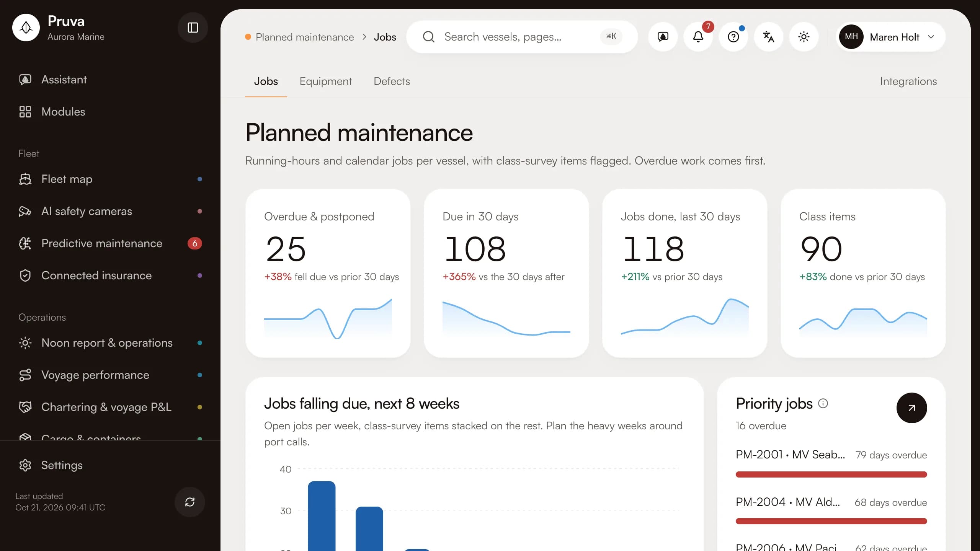Screen dimensions: 980x551
Task: Open the Assistant sidebar item
Action: point(110,80)
